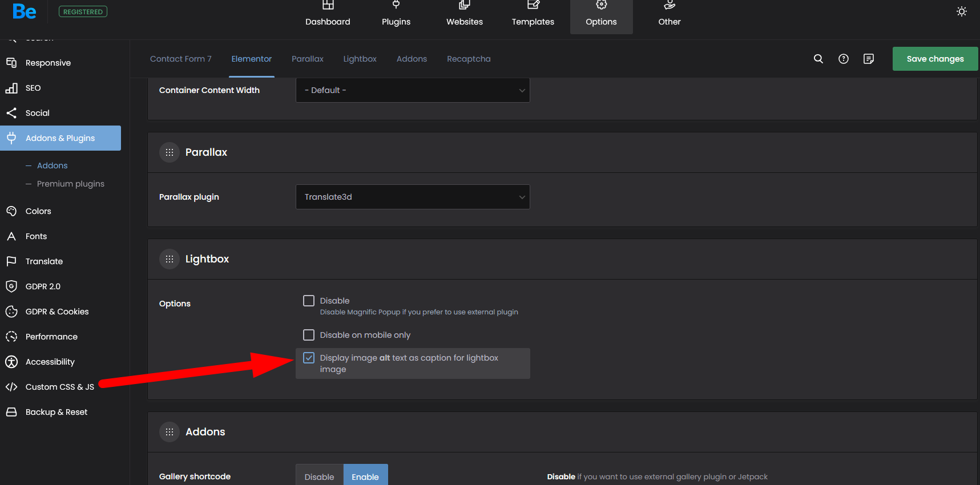
Task: Collapse the Addons & Plugins sidebar section
Action: 61,138
